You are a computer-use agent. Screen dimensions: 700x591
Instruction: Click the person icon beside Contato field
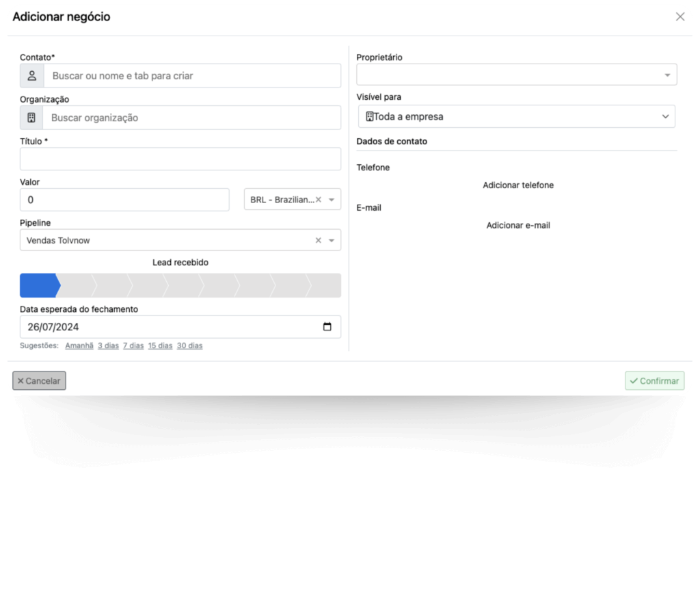[31, 76]
